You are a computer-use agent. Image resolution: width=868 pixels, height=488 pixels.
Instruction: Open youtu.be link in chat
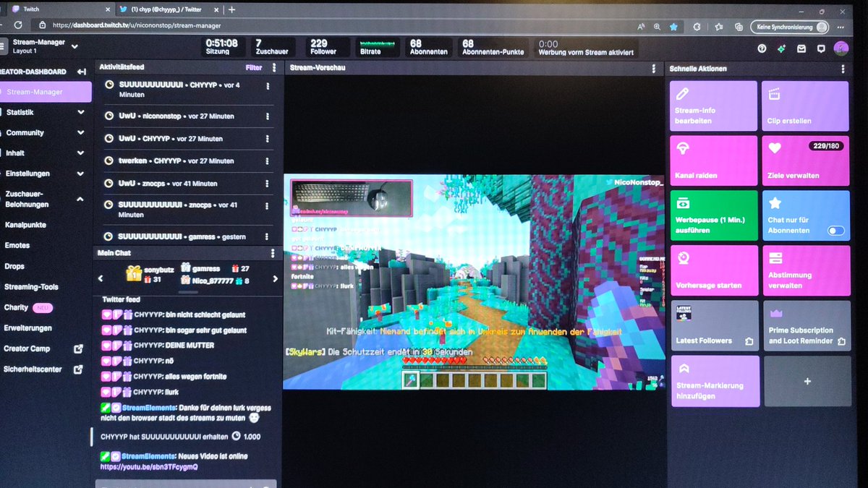148,467
